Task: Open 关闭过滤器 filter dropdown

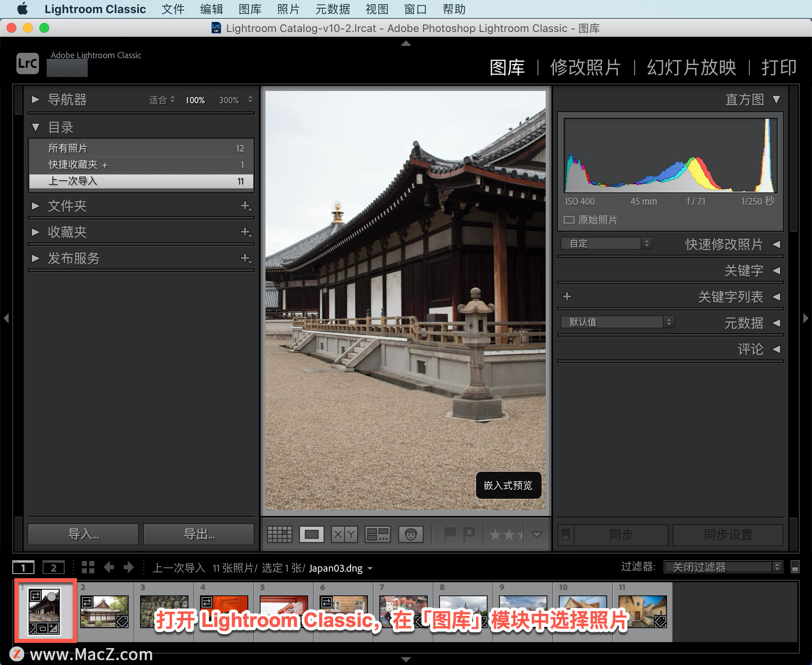Action: 723,567
